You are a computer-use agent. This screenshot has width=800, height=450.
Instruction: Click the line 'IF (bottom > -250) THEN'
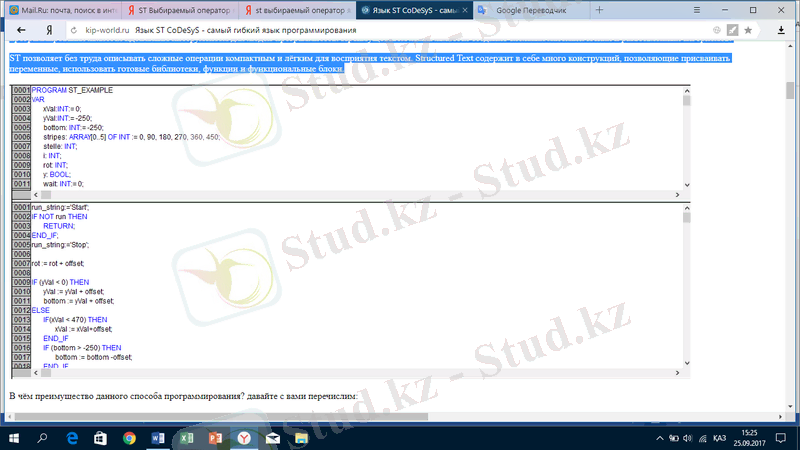point(82,348)
